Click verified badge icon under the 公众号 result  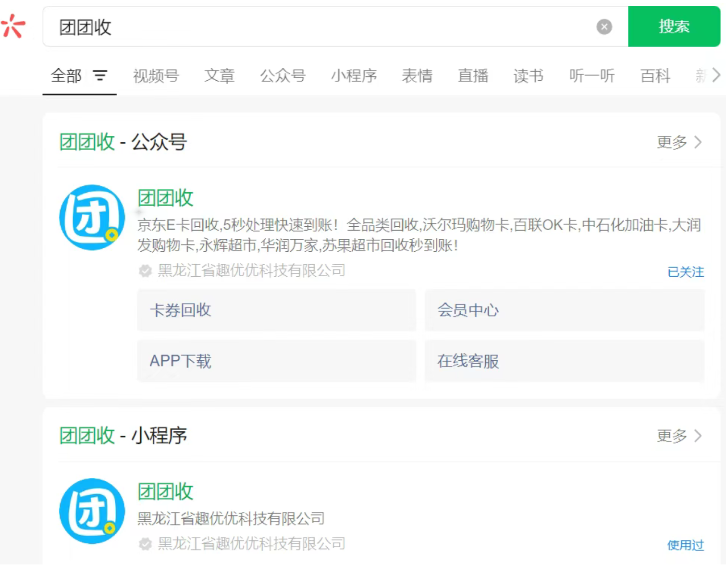pos(145,271)
